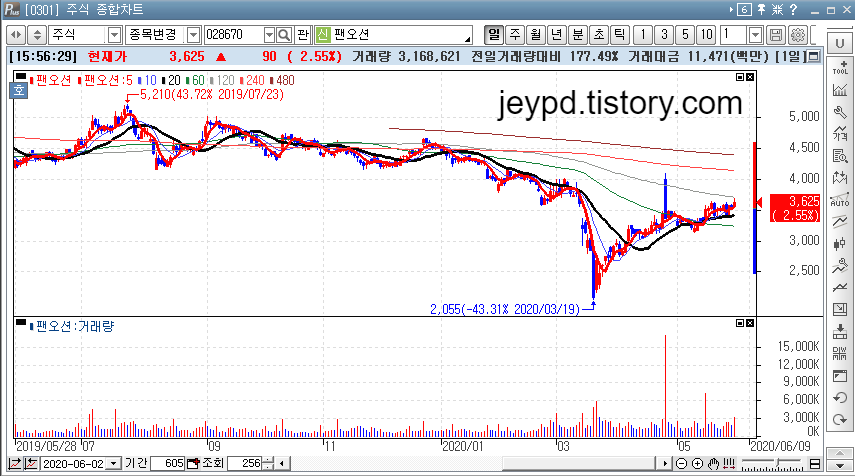Click the magnifier stock search icon
The image size is (855, 476).
(x=284, y=35)
